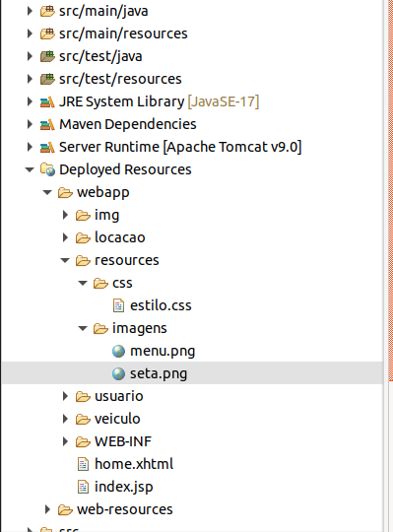Viewport: 393px width, 532px height.
Task: Click the css folder icon
Action: pyautogui.click(x=100, y=283)
